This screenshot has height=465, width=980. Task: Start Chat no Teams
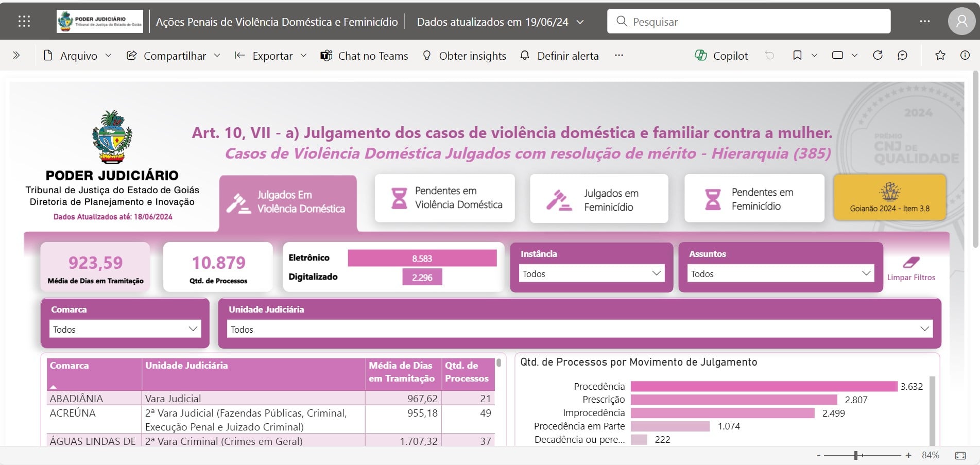click(x=365, y=56)
